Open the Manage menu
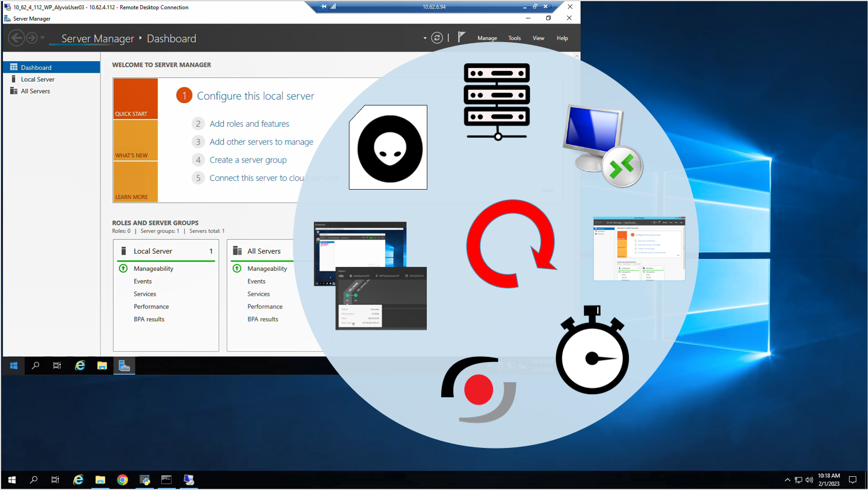The width and height of the screenshot is (868, 490). click(487, 39)
